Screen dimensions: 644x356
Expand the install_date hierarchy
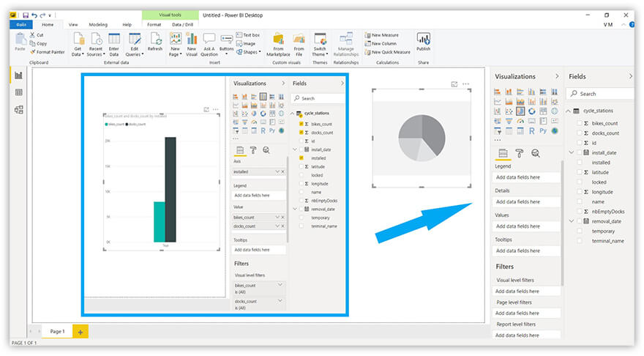(572, 152)
